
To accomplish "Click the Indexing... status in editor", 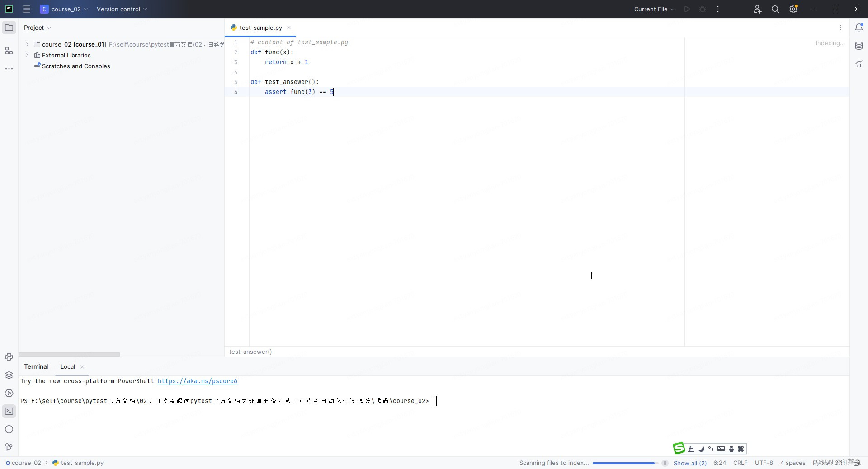I will [830, 43].
